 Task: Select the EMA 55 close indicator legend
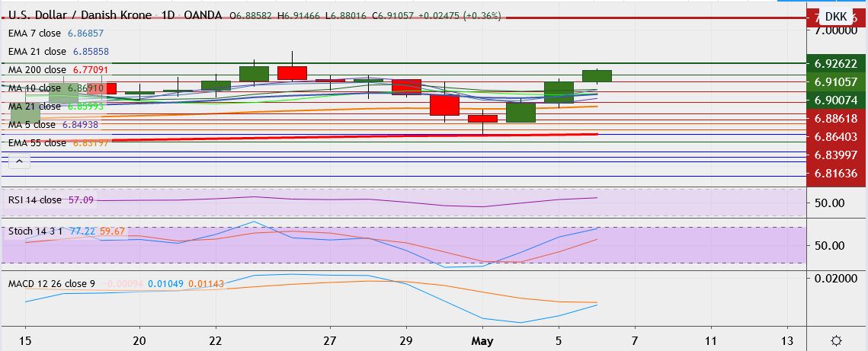[x=37, y=143]
